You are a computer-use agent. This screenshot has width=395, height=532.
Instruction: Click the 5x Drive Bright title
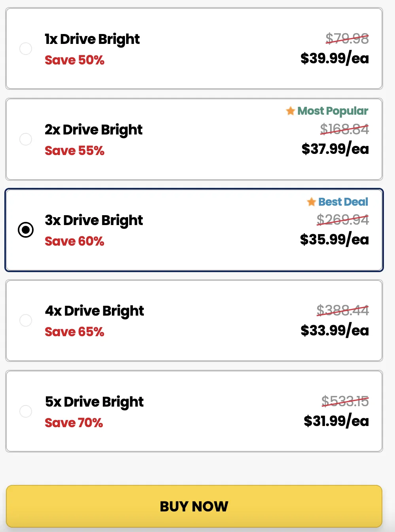click(94, 402)
